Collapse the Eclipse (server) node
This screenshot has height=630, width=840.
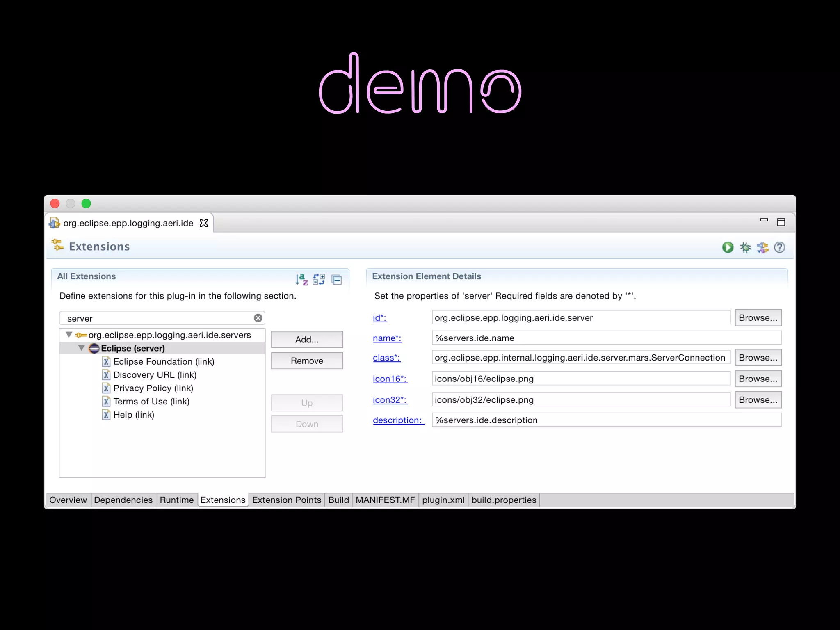pyautogui.click(x=81, y=348)
